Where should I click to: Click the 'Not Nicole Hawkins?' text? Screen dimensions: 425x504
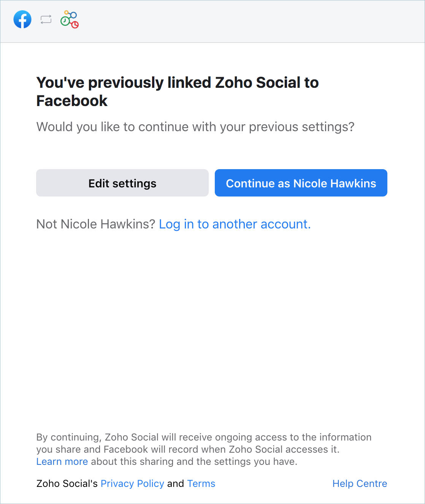click(x=95, y=224)
